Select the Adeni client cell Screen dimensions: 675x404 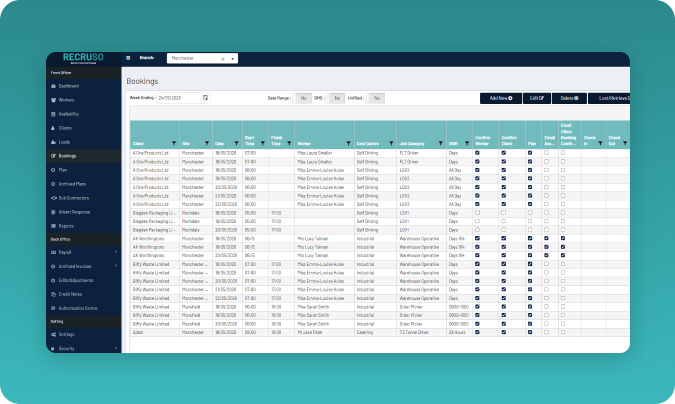tap(155, 333)
